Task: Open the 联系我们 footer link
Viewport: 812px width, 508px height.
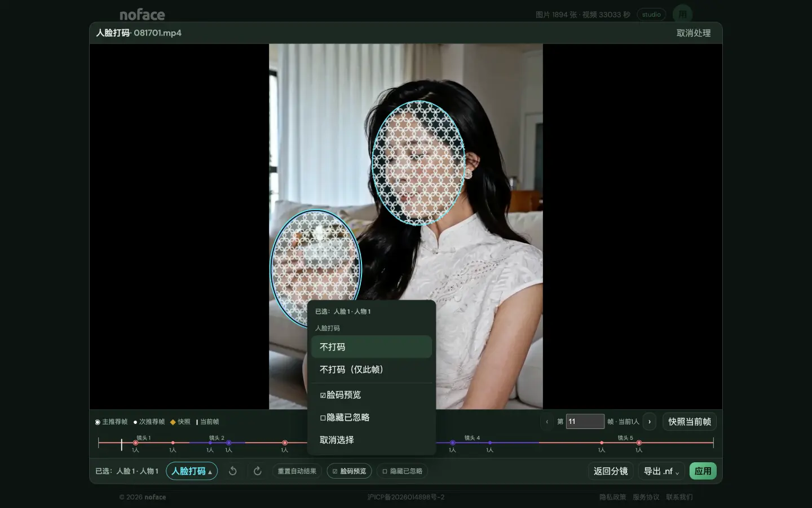Action: (x=679, y=497)
